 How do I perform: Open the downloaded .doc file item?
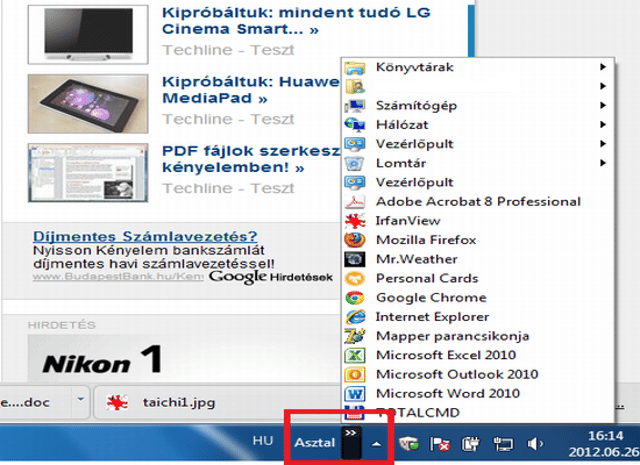coord(35,403)
